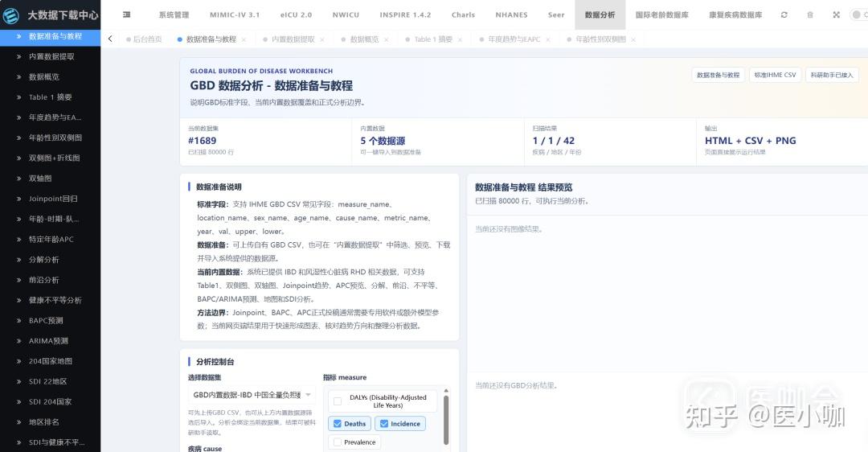The image size is (868, 452).
Task: Uncheck the Deaths measure checkbox
Action: (x=338, y=424)
